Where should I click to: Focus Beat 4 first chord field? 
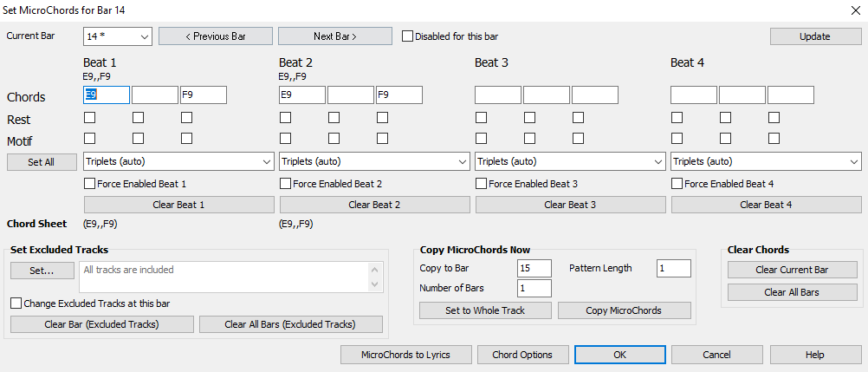coord(694,95)
